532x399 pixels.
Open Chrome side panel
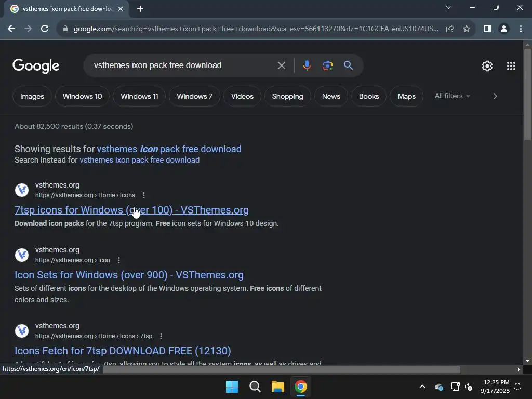[x=487, y=29]
